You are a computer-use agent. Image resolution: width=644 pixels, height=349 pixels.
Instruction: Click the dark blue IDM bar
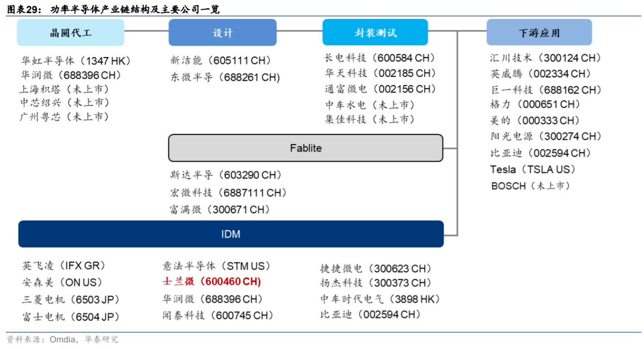click(x=231, y=234)
